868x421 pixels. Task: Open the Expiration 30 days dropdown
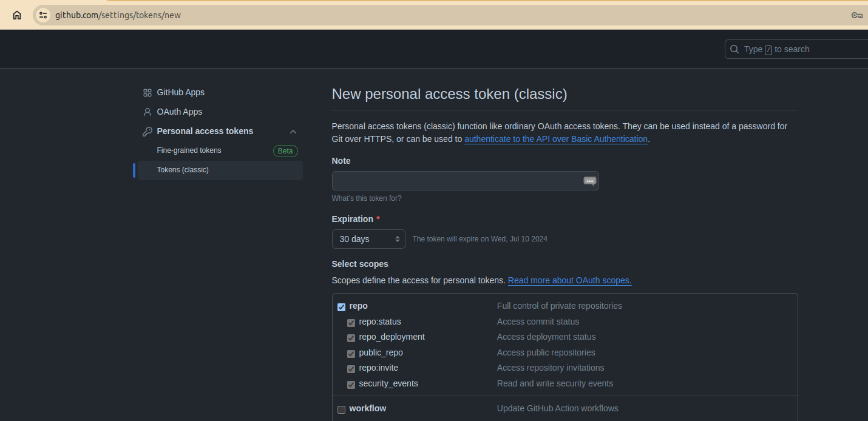pyautogui.click(x=368, y=239)
